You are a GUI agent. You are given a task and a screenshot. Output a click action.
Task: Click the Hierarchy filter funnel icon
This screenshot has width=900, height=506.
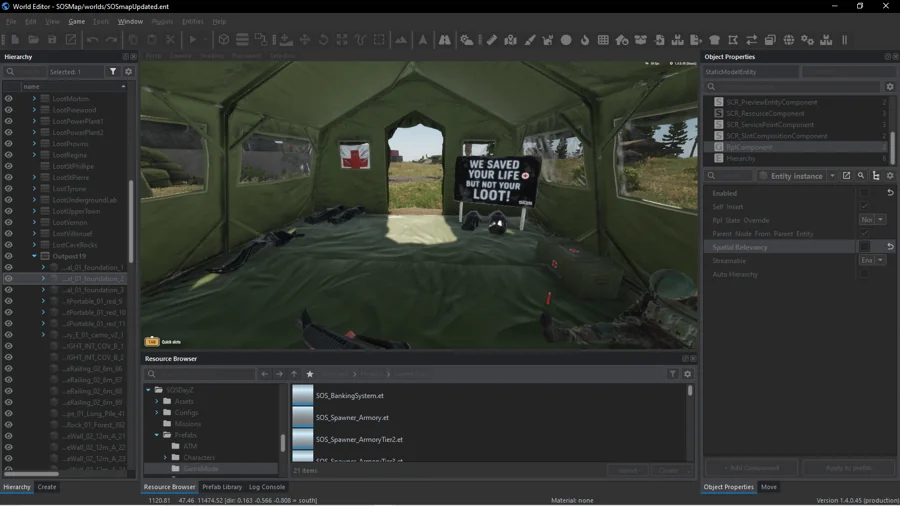tap(113, 72)
